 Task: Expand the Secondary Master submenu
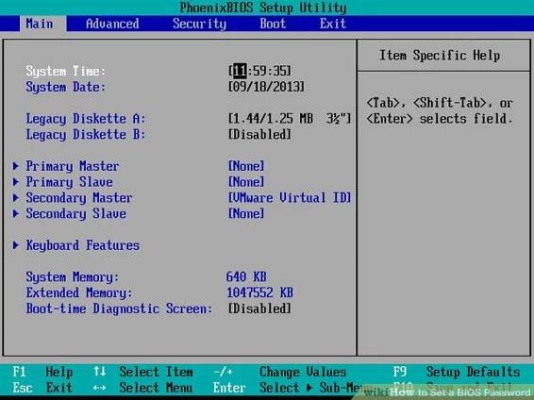point(79,198)
